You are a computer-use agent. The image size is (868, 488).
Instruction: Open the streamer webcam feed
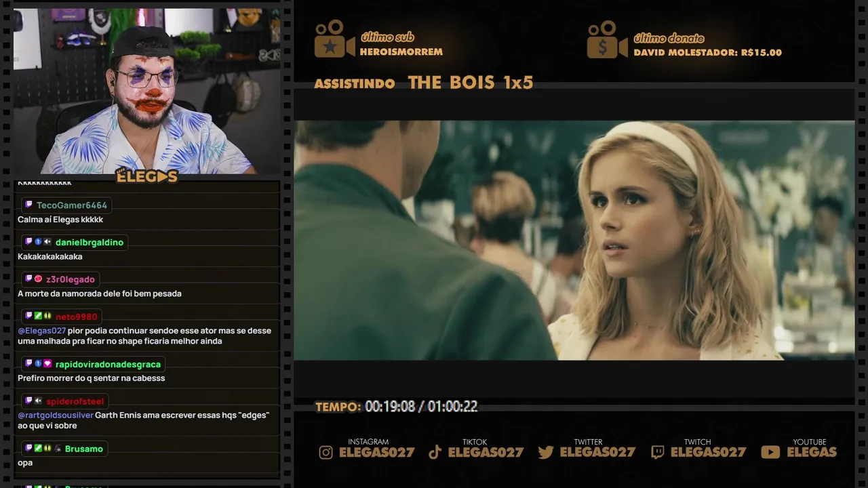point(146,91)
